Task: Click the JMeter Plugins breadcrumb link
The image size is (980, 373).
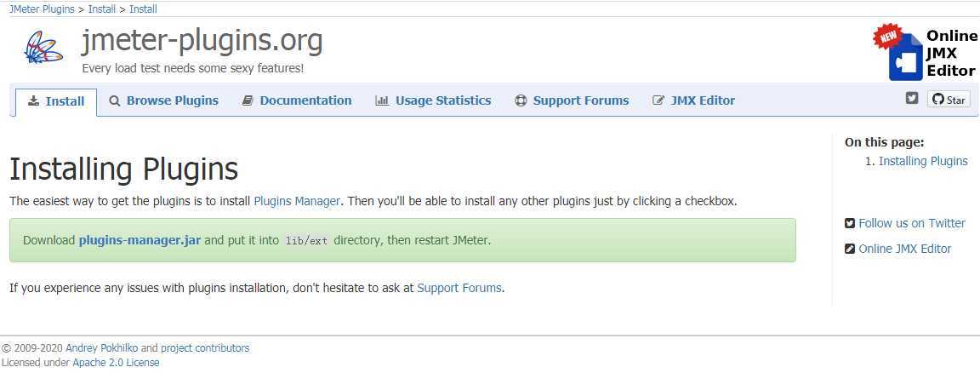Action: tap(41, 9)
